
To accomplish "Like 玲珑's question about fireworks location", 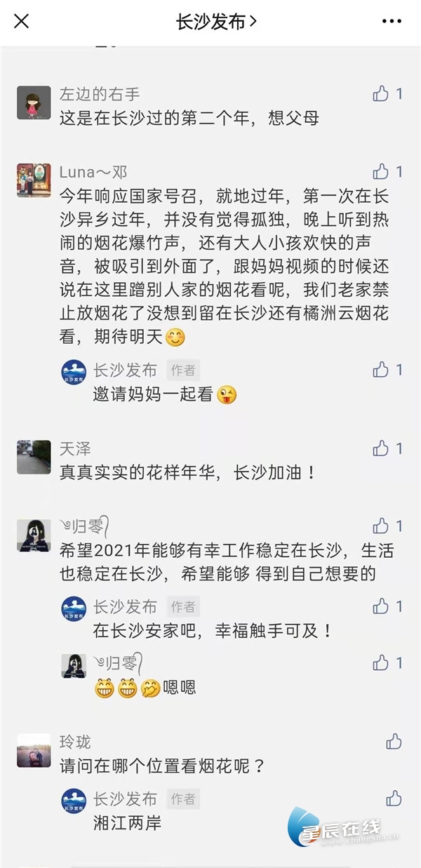I will (x=394, y=742).
